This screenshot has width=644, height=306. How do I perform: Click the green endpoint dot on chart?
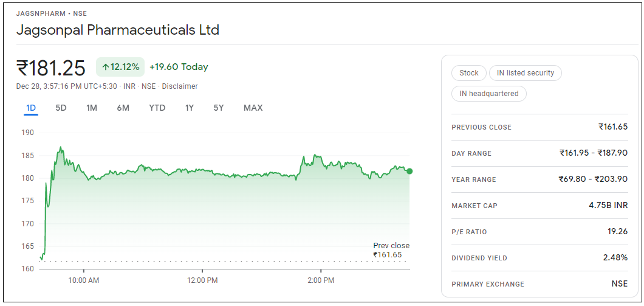point(409,171)
